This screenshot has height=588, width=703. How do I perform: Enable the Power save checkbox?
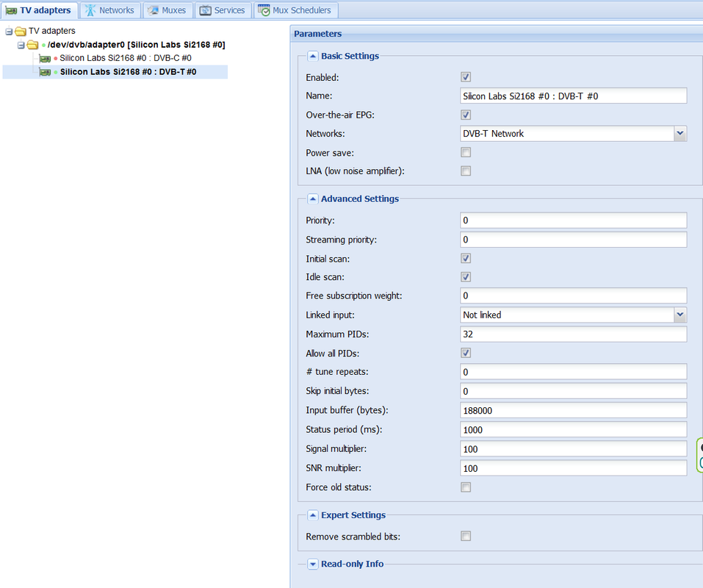466,152
